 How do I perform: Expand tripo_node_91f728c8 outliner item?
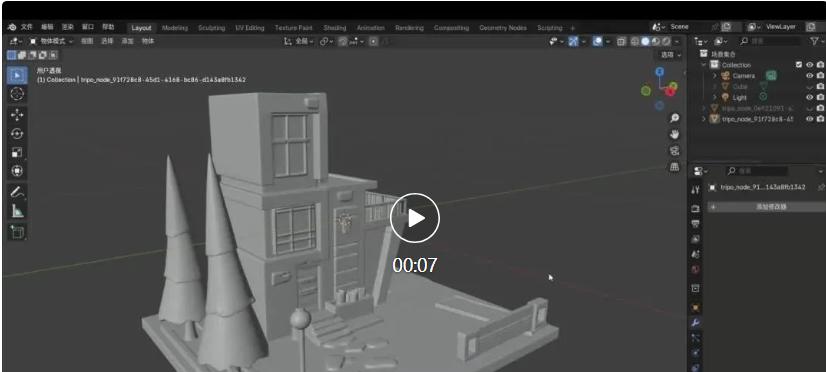coord(704,119)
